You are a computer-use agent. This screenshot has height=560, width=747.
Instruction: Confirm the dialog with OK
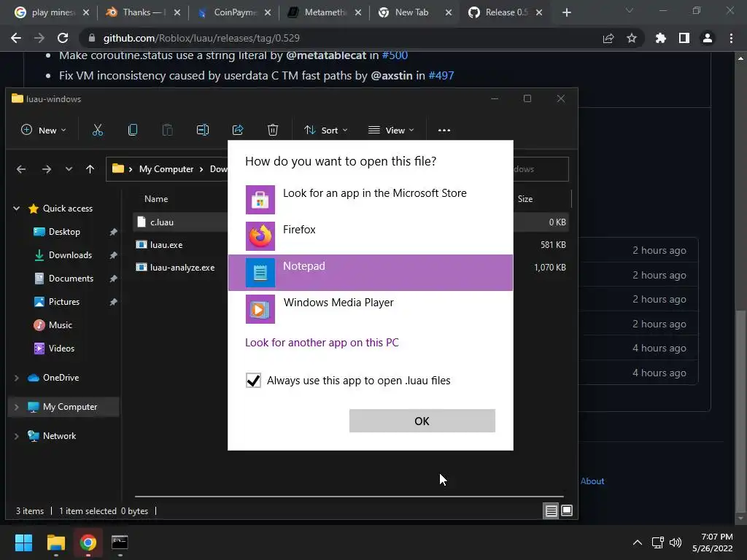pyautogui.click(x=422, y=421)
